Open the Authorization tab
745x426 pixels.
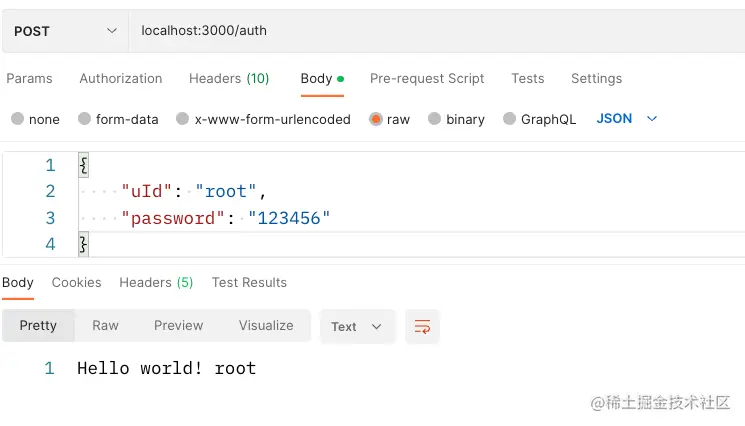tap(121, 78)
